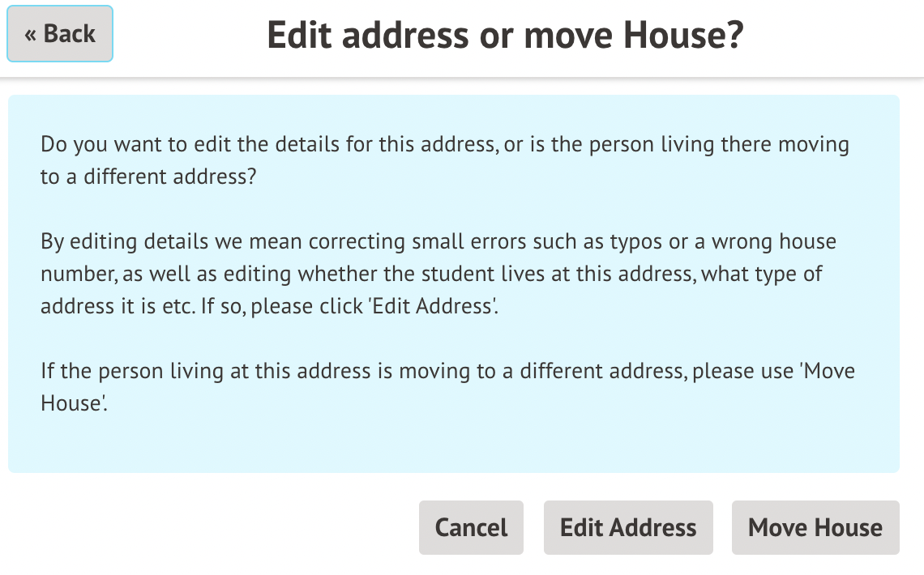Click the line starting 'number, as well as editing'
Viewport: 924px width, 575px height.
pyautogui.click(x=431, y=274)
